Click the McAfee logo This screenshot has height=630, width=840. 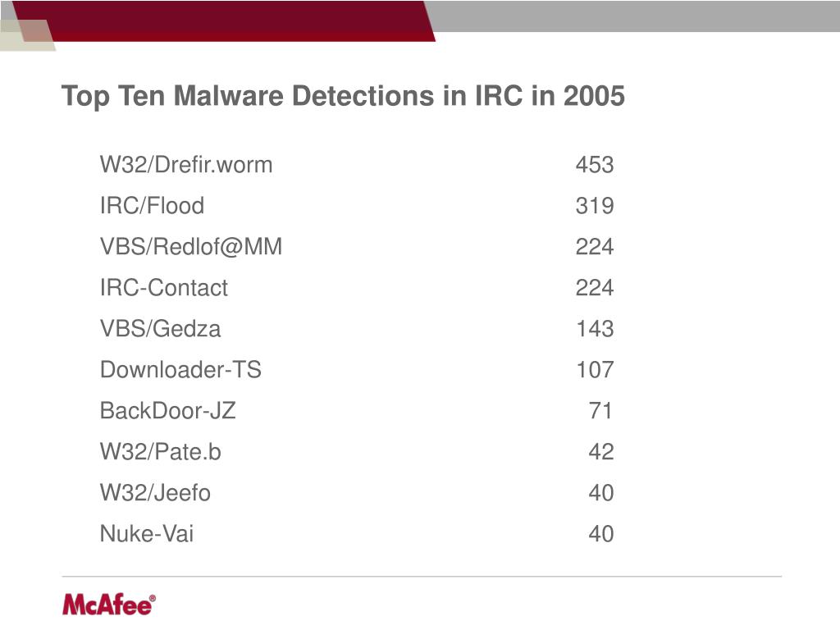[x=109, y=605]
